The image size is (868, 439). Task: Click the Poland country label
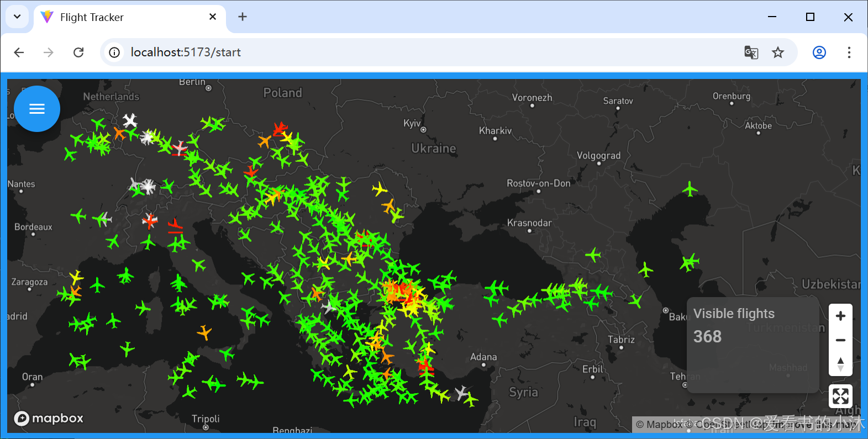[282, 93]
